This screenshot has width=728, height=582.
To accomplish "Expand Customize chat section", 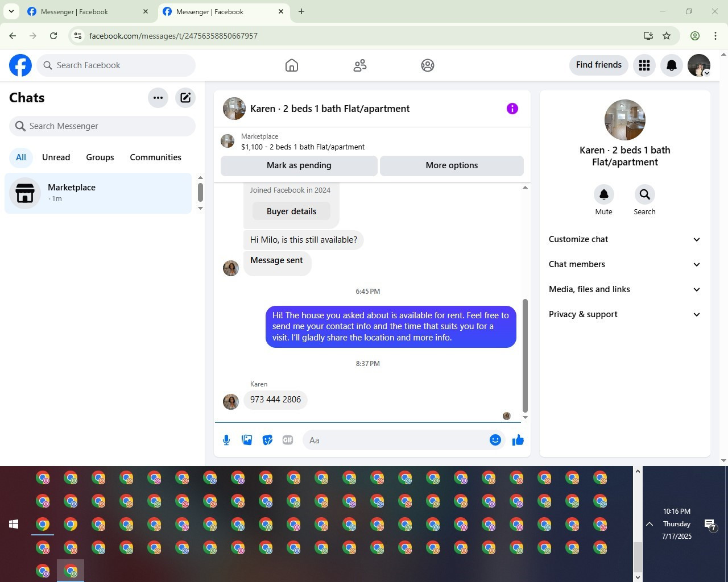I will 624,239.
